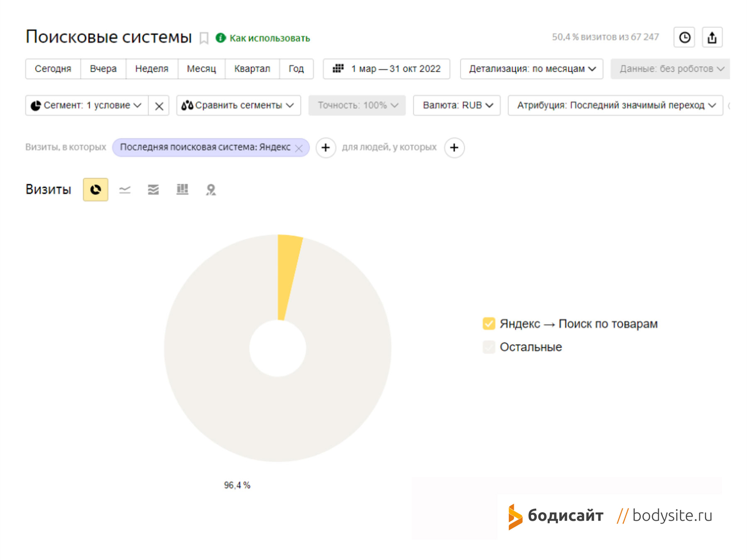Open Атрибуция: Последний значимый переход dropdown
The height and width of the screenshot is (560, 747).
(615, 105)
